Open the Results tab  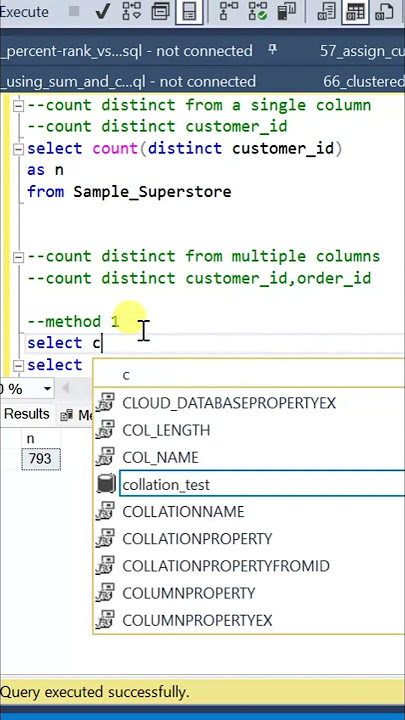(26, 414)
